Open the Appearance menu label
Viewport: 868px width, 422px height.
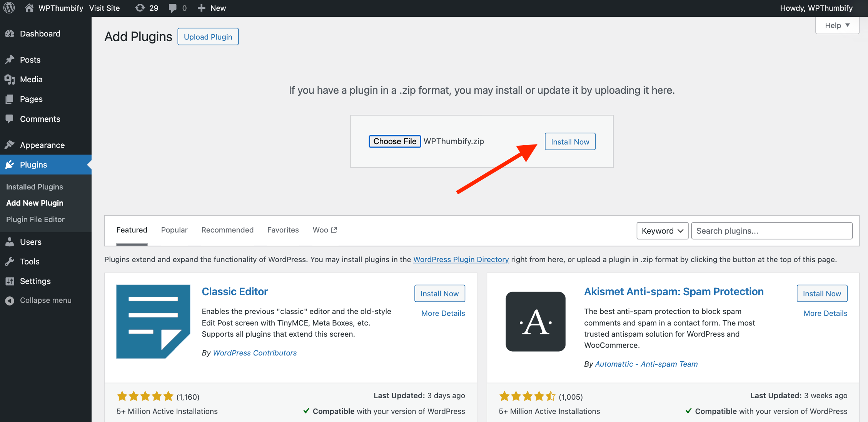click(x=42, y=145)
